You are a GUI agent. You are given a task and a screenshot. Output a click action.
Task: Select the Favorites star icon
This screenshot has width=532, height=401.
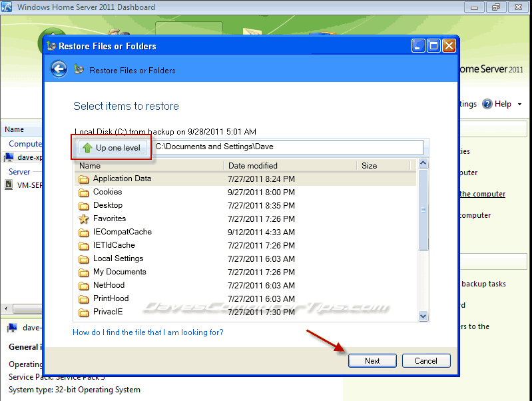[x=83, y=219]
